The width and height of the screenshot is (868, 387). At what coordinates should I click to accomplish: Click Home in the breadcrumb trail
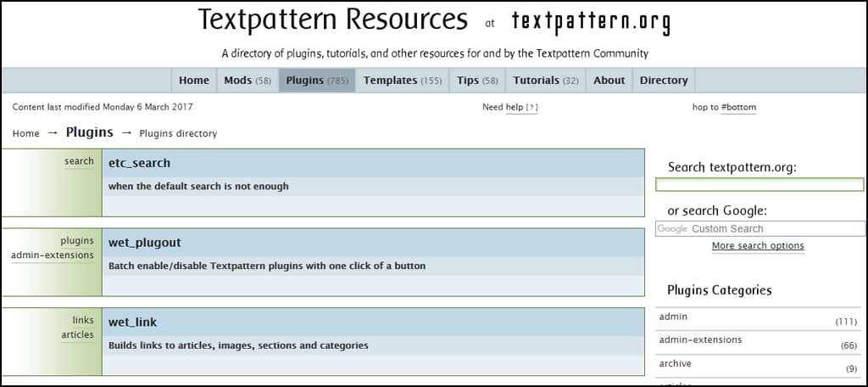tap(26, 133)
